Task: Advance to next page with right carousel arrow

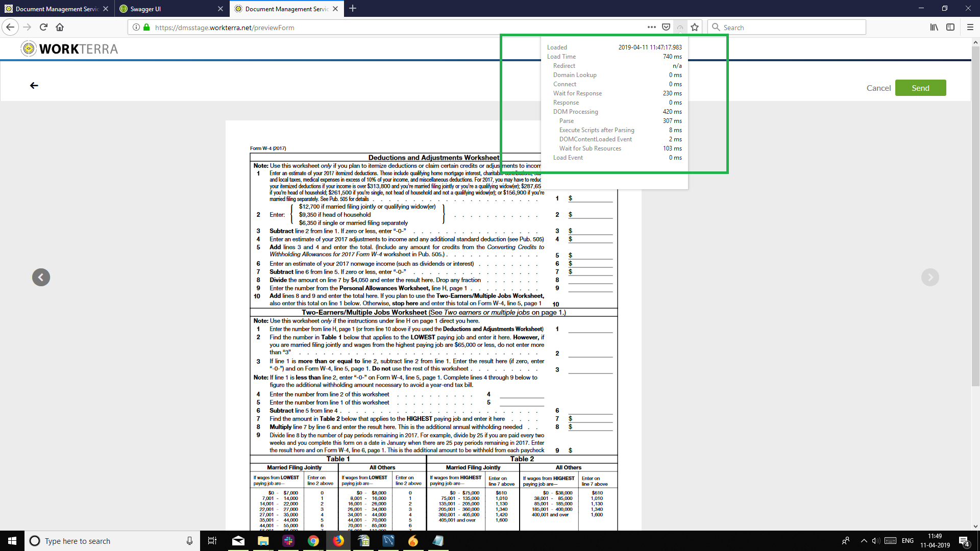Action: 930,278
